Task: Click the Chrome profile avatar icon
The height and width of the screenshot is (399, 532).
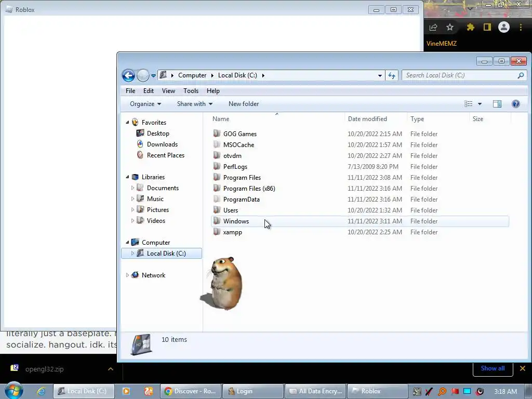Action: tap(504, 27)
